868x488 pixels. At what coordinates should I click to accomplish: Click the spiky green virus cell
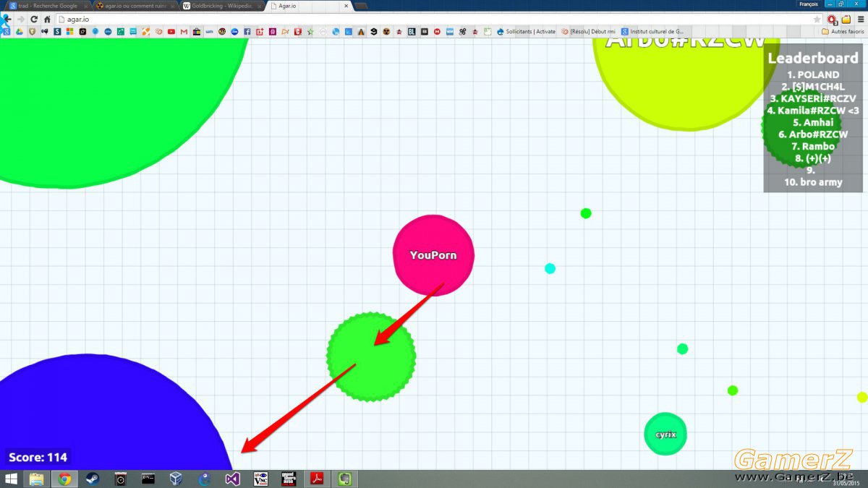click(371, 356)
